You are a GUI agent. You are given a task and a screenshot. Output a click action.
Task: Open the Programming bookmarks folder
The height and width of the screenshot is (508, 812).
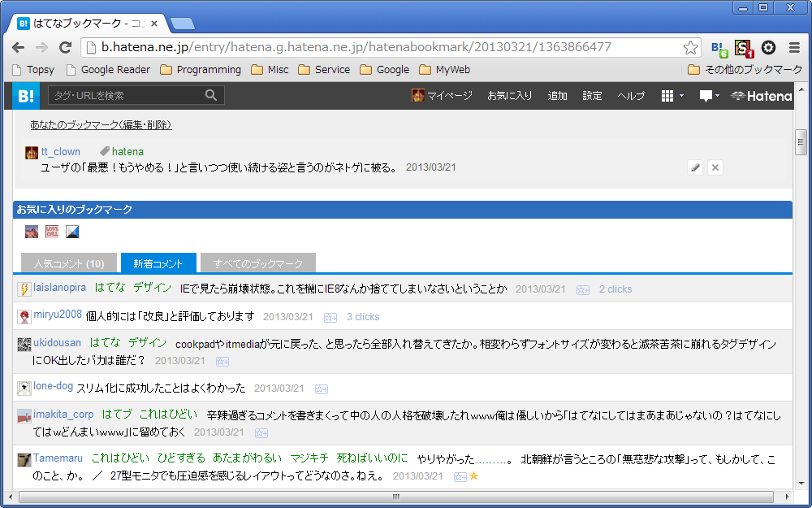(201, 70)
